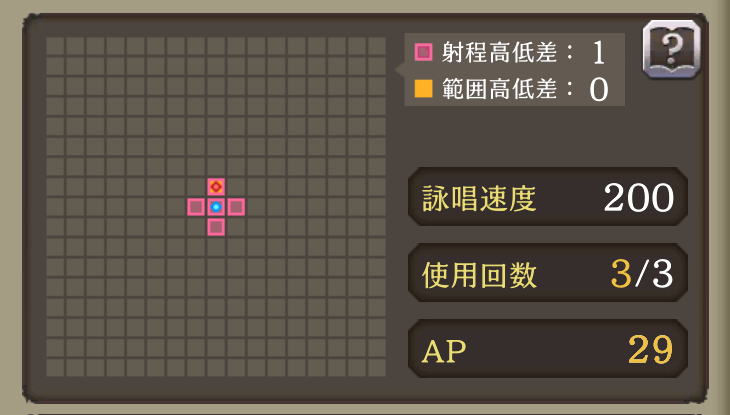Click the 3/3 usage count value

pyautogui.click(x=642, y=274)
